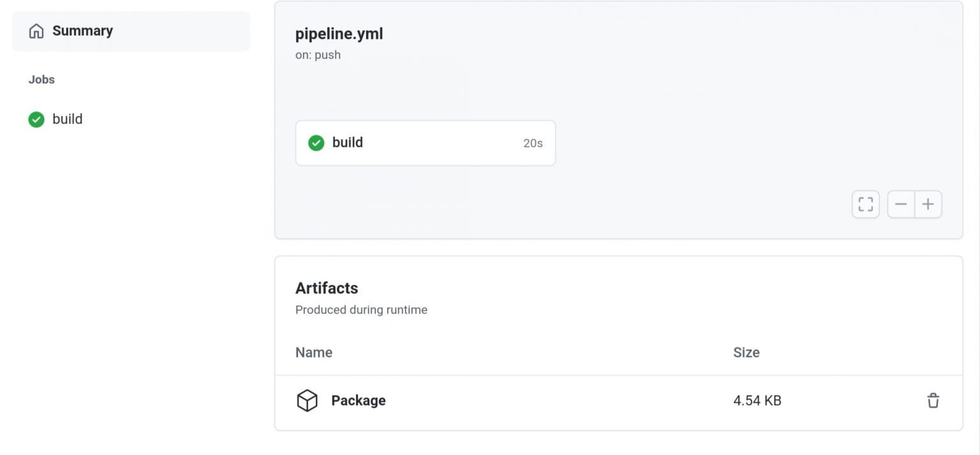Select the delete icon for Package artifact
The image size is (980, 455).
933,400
